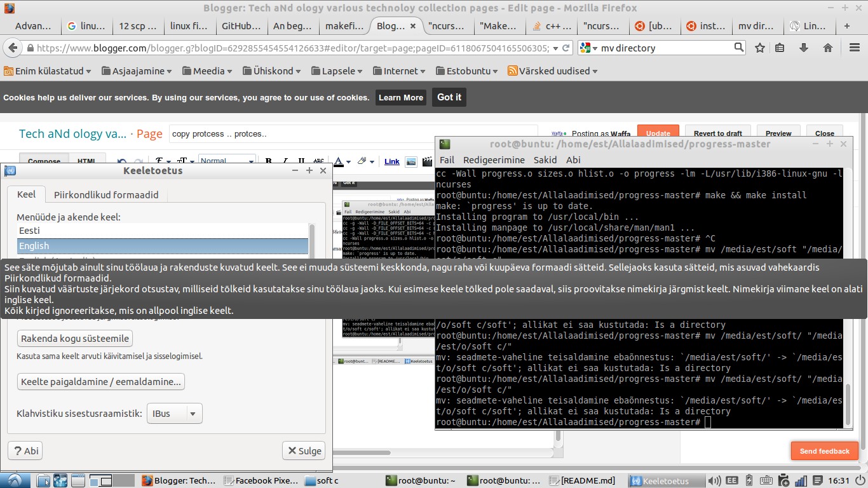Expand the Meedia bookmarks folder
Image resolution: width=868 pixels, height=488 pixels.
tap(207, 71)
